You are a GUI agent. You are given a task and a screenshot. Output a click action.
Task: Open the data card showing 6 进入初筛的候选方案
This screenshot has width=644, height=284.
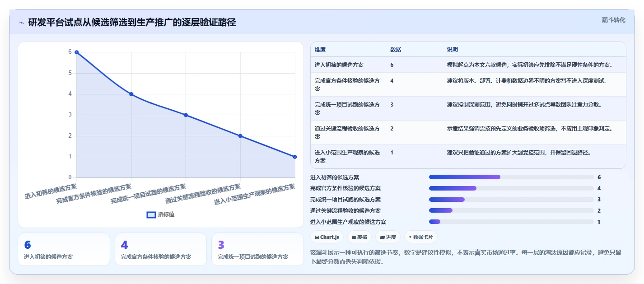click(x=64, y=249)
